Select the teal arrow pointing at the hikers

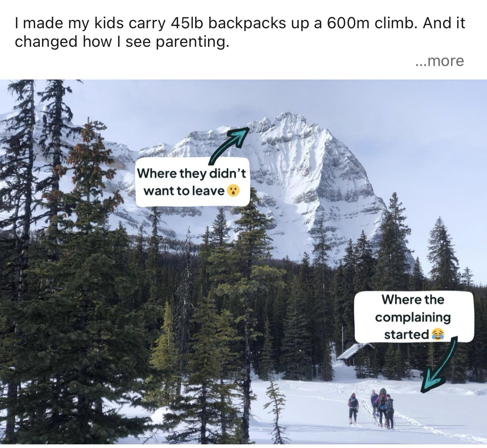[x=438, y=365]
